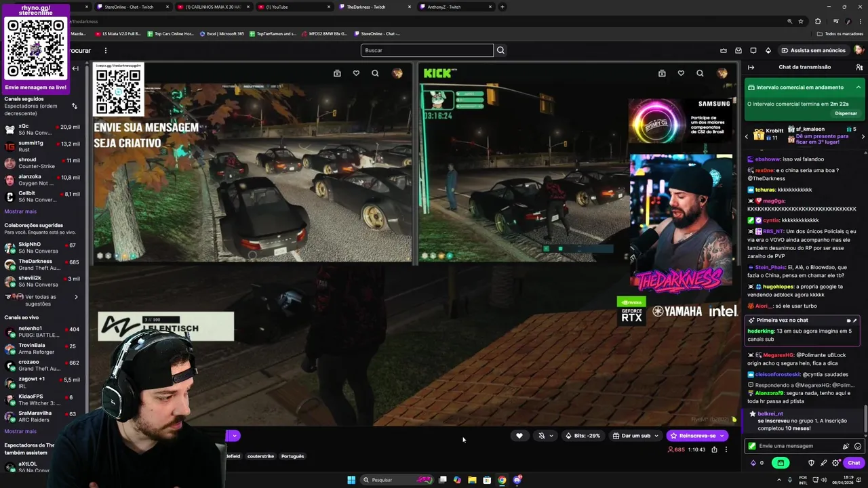Collapse the Intervalo comercial banner chevron

[x=859, y=87]
